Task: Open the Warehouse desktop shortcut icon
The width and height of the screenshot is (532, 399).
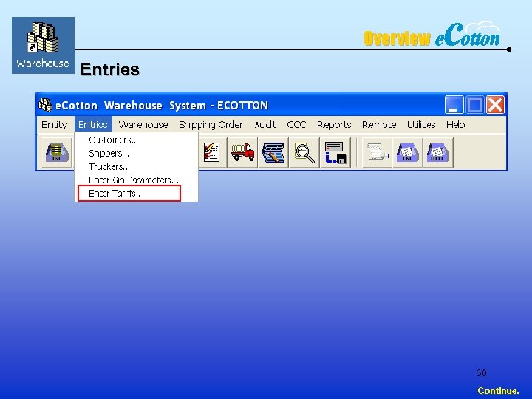Action: click(43, 45)
